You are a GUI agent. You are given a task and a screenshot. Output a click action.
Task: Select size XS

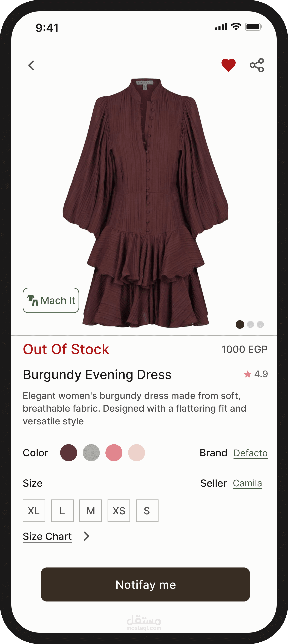(x=119, y=511)
